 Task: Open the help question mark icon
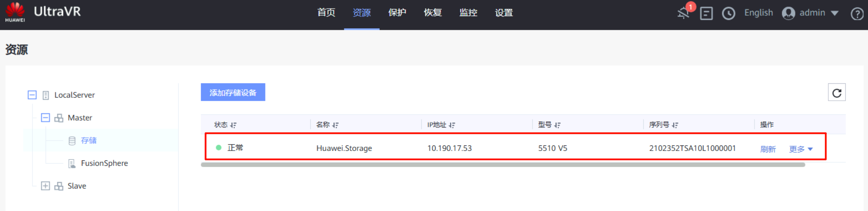tap(857, 14)
